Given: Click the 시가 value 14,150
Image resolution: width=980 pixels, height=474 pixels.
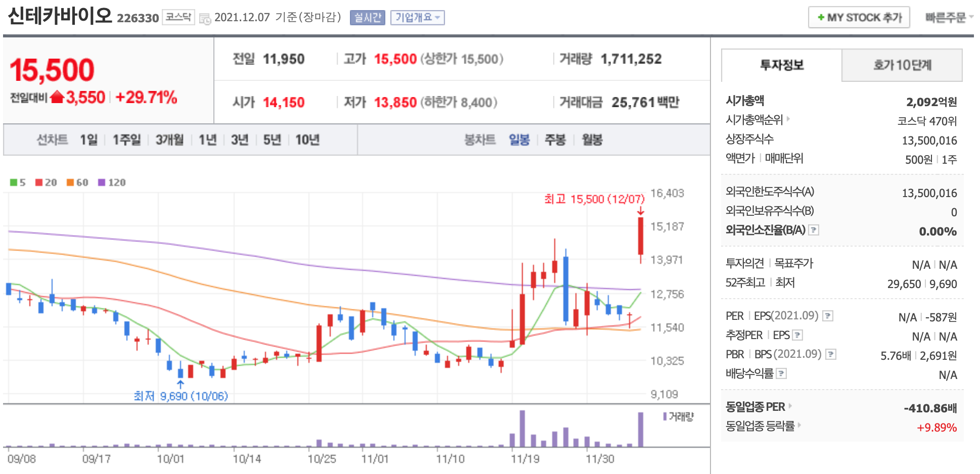Looking at the screenshot, I should point(284,103).
